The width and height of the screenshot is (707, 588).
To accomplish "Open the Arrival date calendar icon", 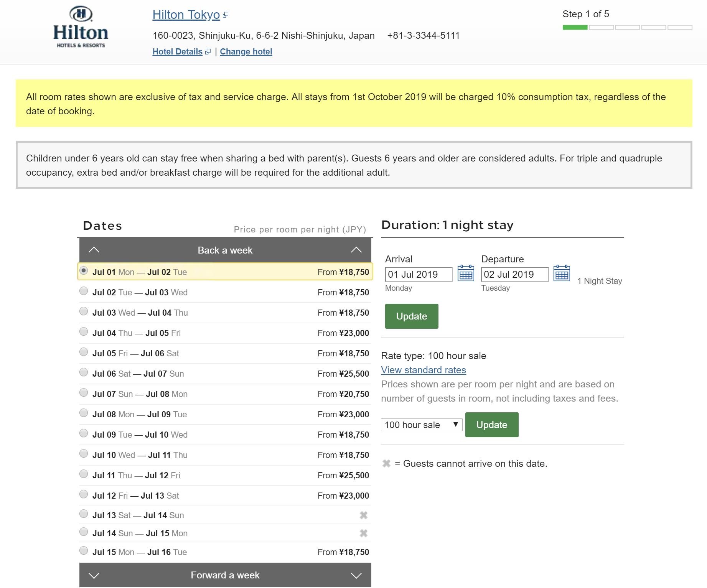I will click(x=466, y=273).
